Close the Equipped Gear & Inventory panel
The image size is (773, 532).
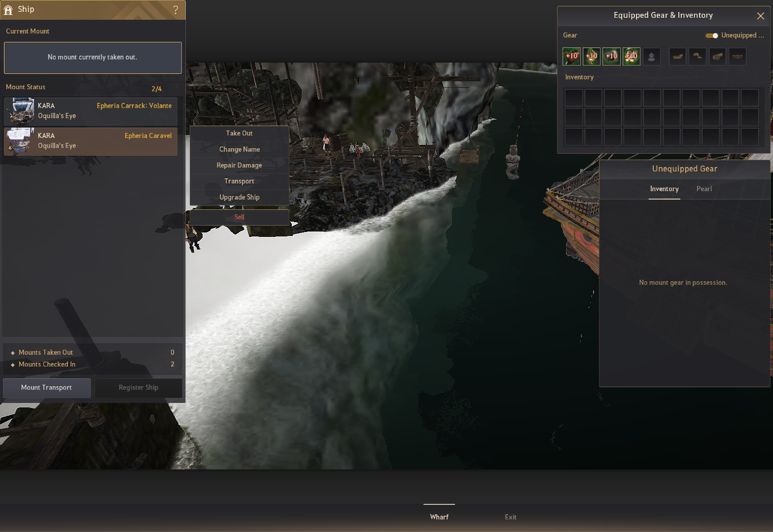click(761, 16)
